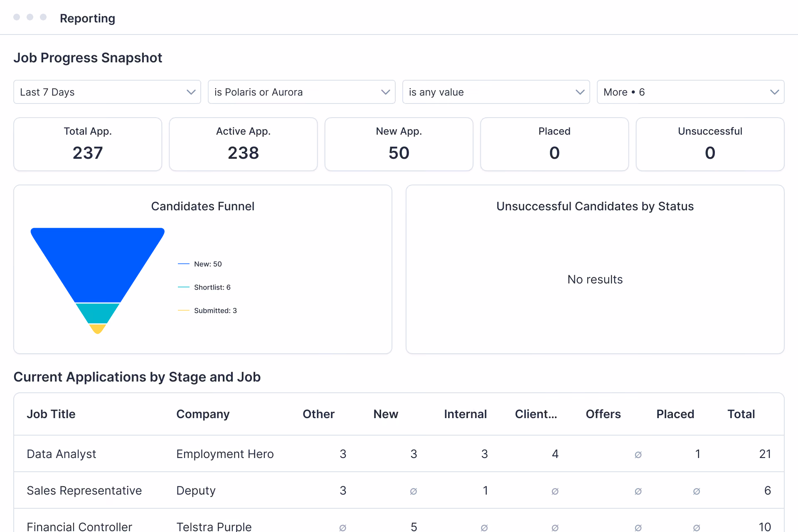Click Sales Representative's Total value 6

[768, 490]
